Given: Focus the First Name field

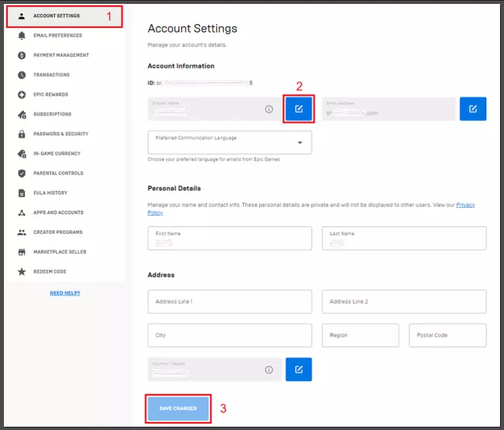Looking at the screenshot, I should (230, 239).
